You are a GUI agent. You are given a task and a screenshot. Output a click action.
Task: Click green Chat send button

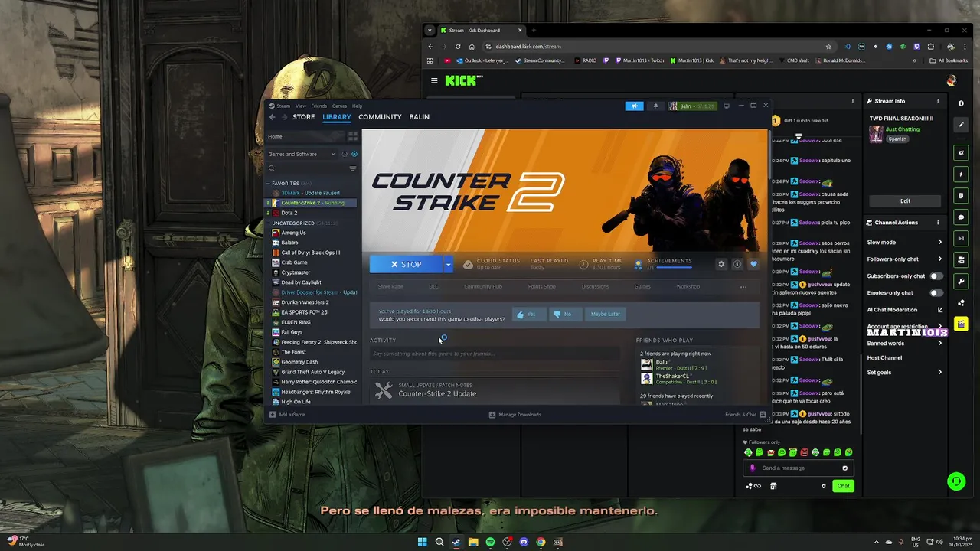(x=843, y=486)
